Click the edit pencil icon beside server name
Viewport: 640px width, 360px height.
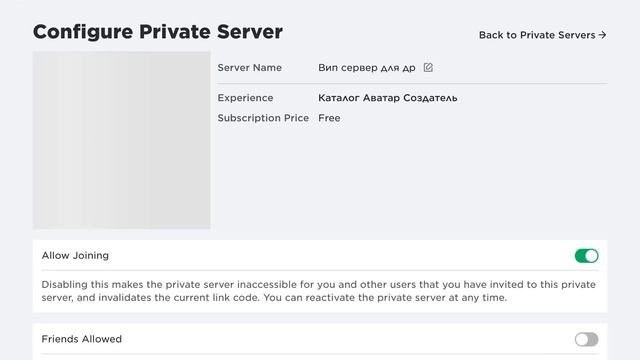coord(428,67)
